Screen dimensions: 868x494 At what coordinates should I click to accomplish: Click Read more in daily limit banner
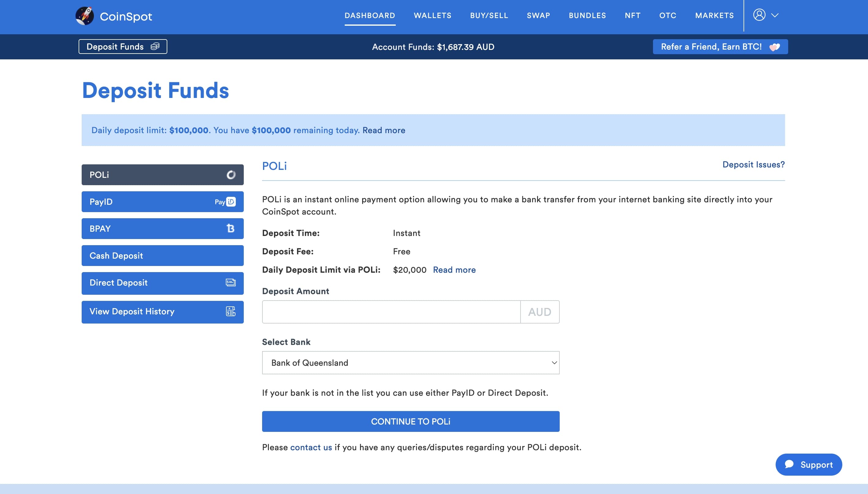tap(384, 130)
